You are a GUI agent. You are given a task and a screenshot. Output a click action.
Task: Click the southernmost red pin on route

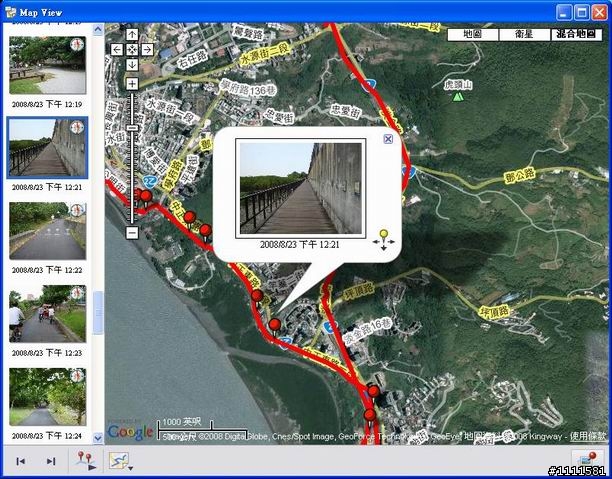(x=370, y=417)
